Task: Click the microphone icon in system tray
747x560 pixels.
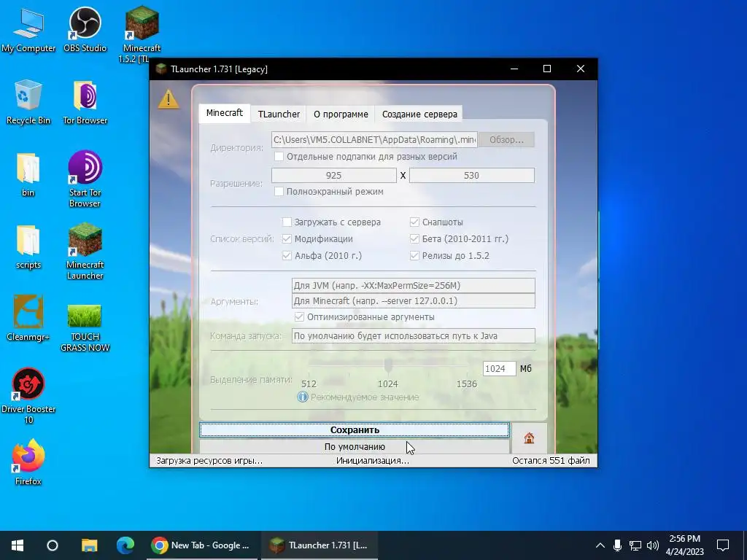Action: [x=617, y=545]
